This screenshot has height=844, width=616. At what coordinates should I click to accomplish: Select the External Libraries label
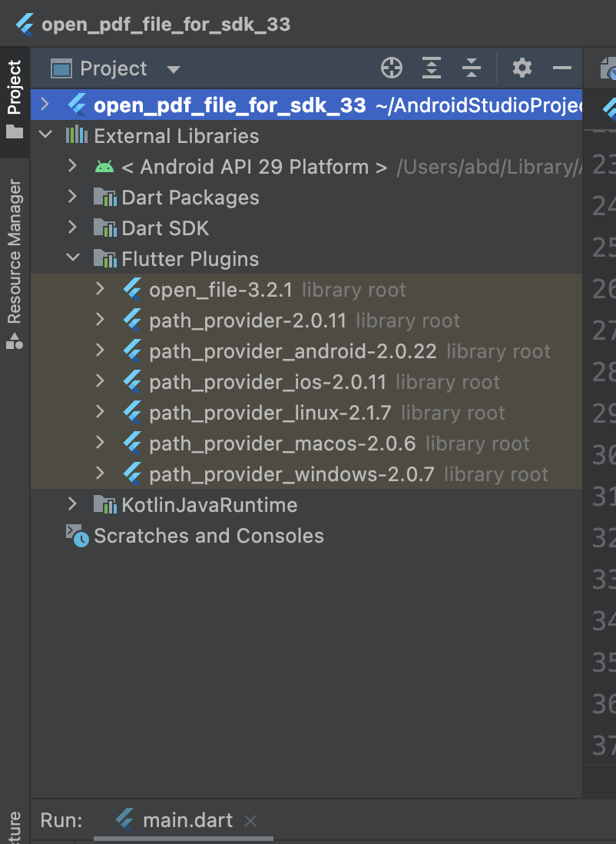(177, 135)
